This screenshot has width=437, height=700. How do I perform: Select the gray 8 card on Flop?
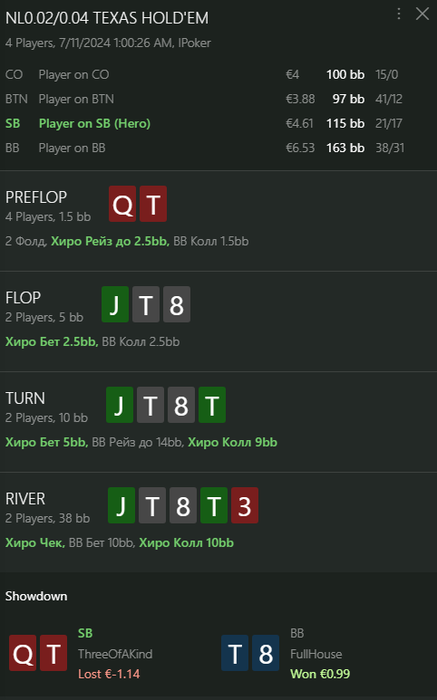[177, 304]
